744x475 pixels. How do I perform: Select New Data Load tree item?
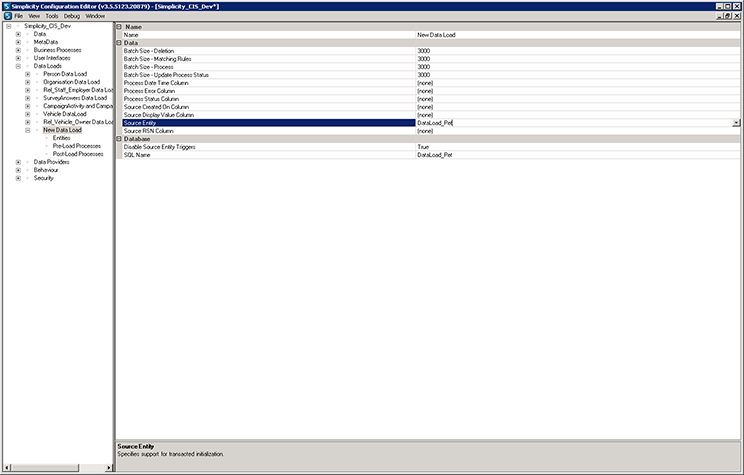tap(62, 130)
